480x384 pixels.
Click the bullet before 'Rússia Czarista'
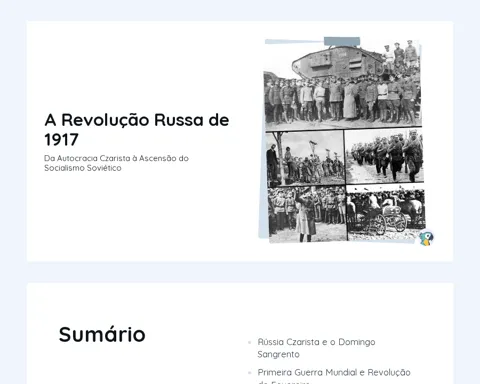coord(249,342)
